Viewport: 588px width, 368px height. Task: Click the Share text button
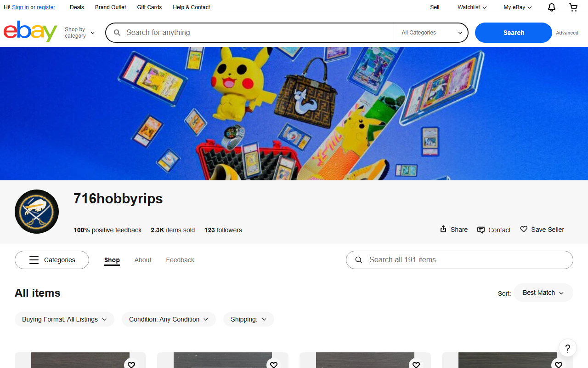pyautogui.click(x=459, y=230)
